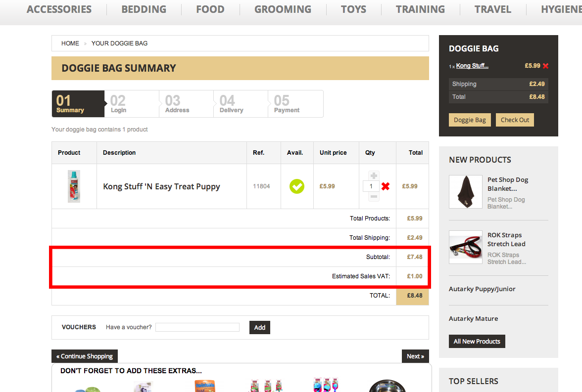
Task: Select step 03 Address
Action: 186,104
